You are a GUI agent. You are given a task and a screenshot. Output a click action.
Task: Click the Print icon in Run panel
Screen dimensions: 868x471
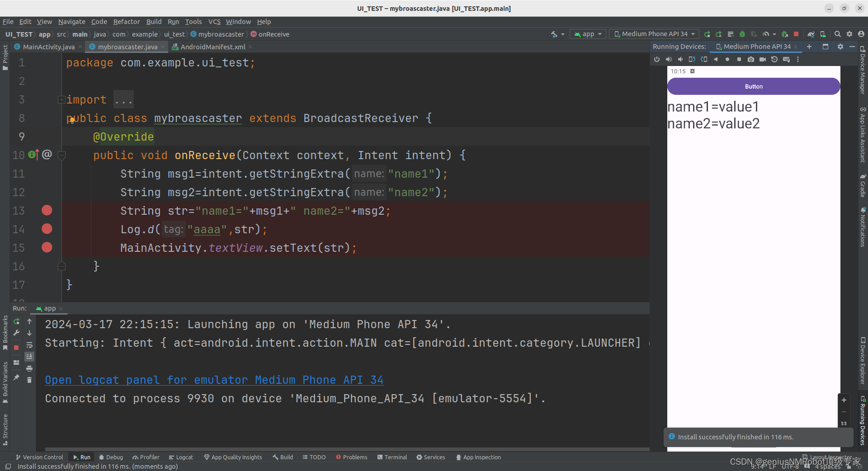click(29, 368)
